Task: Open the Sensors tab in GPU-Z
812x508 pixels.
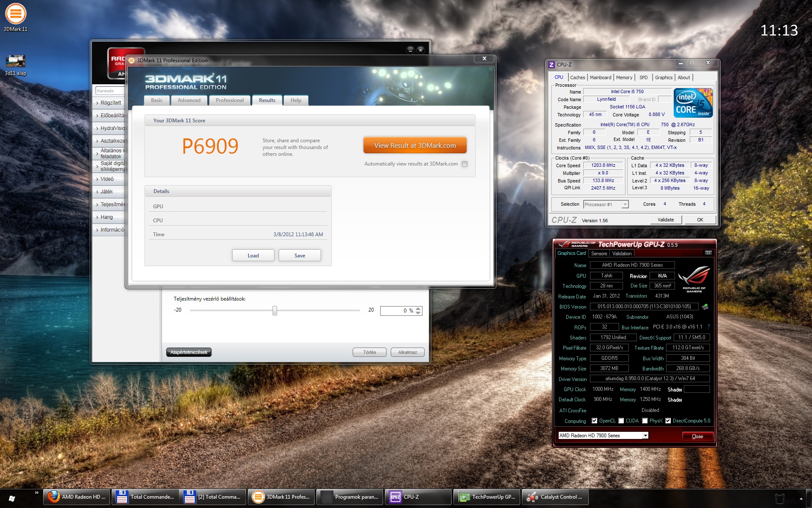Action: click(599, 254)
